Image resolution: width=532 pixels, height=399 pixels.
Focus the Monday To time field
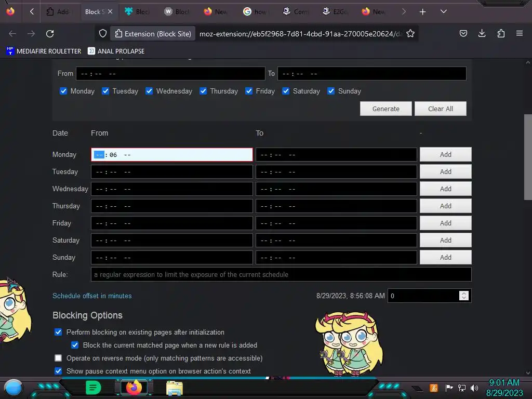336,155
